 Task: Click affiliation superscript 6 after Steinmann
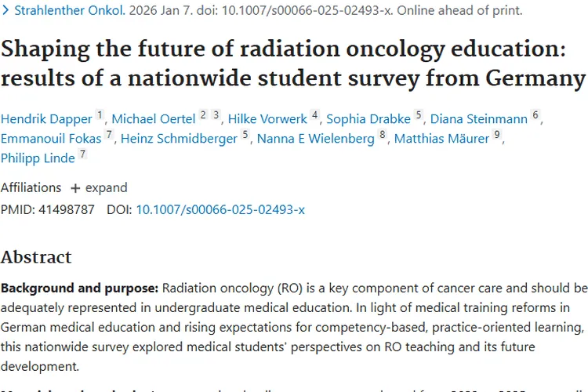click(x=536, y=116)
